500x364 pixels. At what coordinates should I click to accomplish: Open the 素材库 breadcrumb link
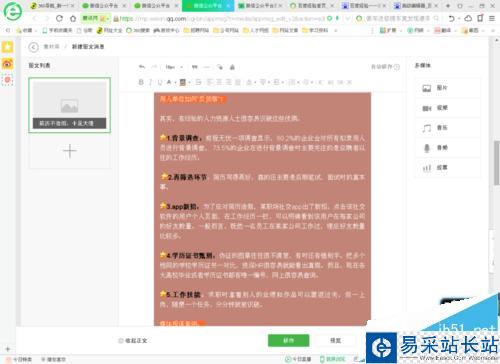pos(51,47)
